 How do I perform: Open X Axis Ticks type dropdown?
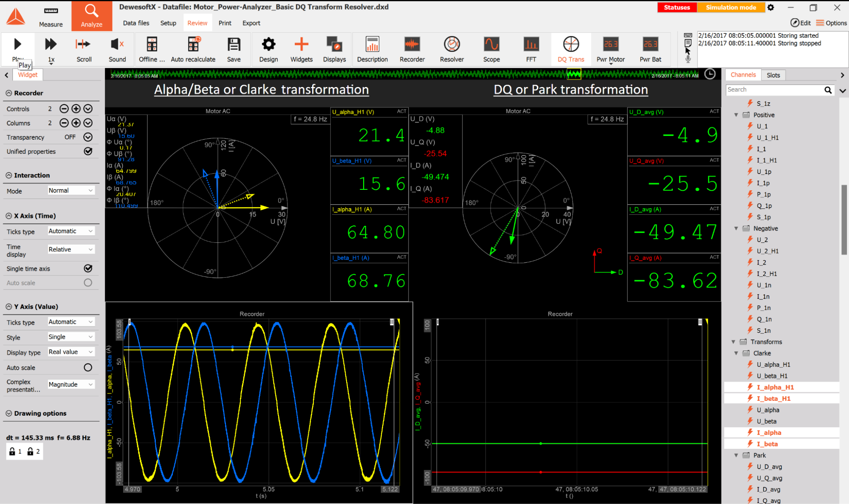(x=71, y=231)
